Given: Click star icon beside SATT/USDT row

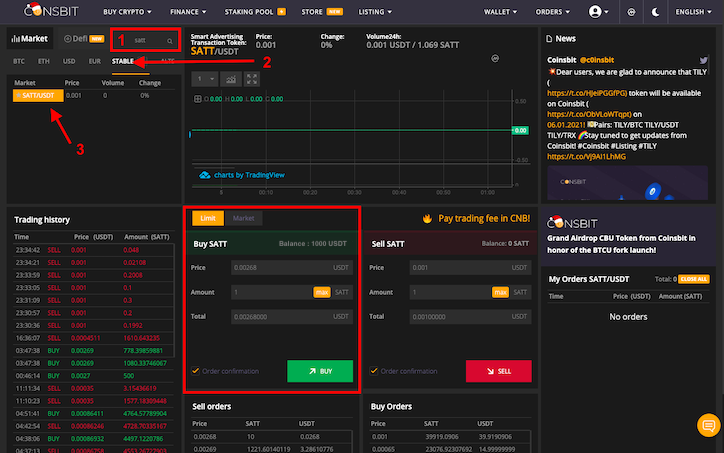Looking at the screenshot, I should coord(18,96).
